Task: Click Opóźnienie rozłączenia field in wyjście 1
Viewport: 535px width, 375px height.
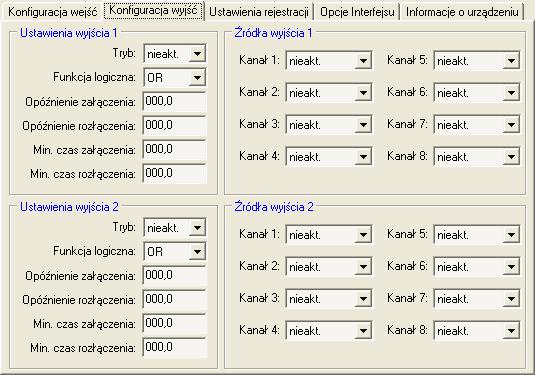Action: coord(175,125)
